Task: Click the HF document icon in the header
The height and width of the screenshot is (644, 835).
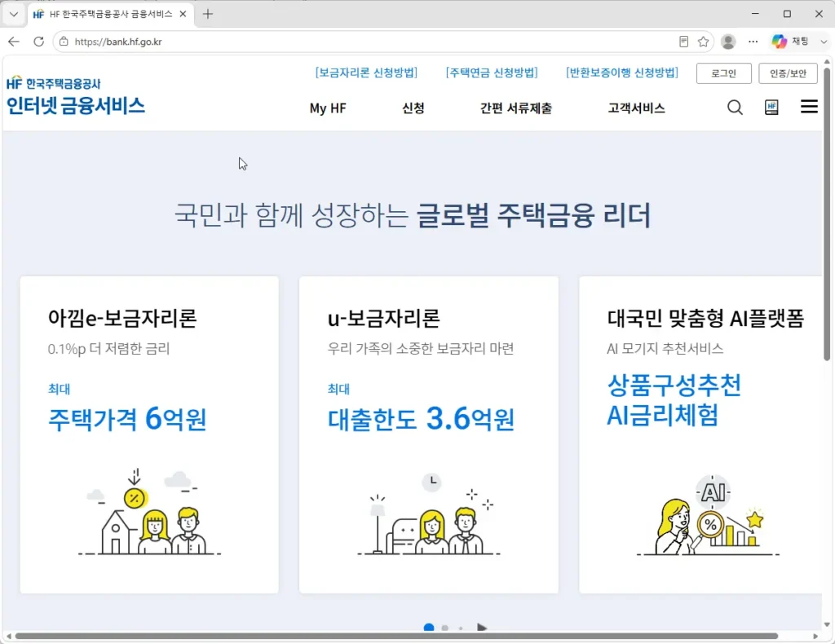Action: coord(771,108)
